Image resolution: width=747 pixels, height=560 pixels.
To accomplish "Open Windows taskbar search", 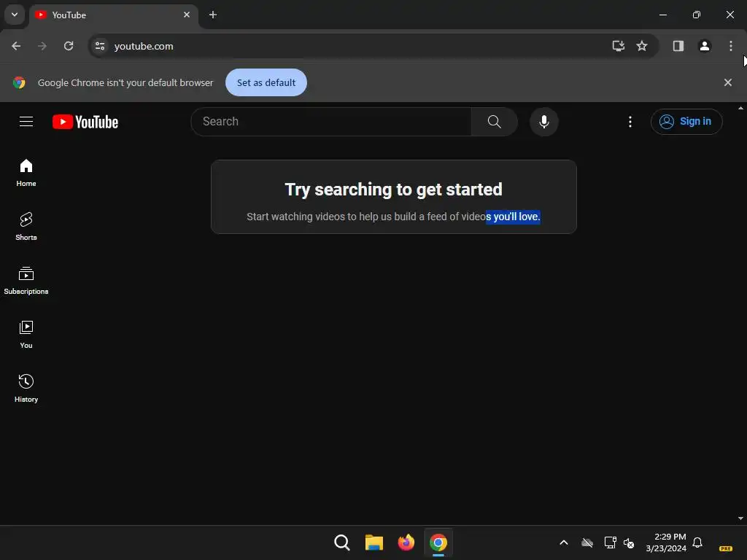I will [342, 542].
